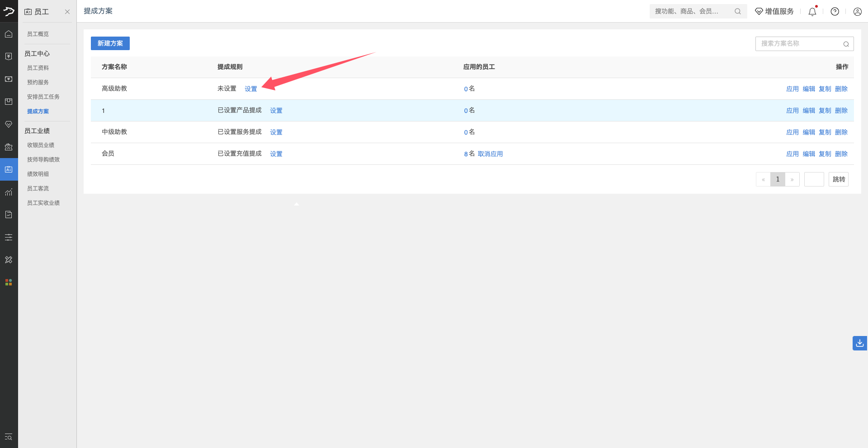The image size is (868, 448).
Task: Click 删除 for 高级助教 row
Action: pos(841,89)
